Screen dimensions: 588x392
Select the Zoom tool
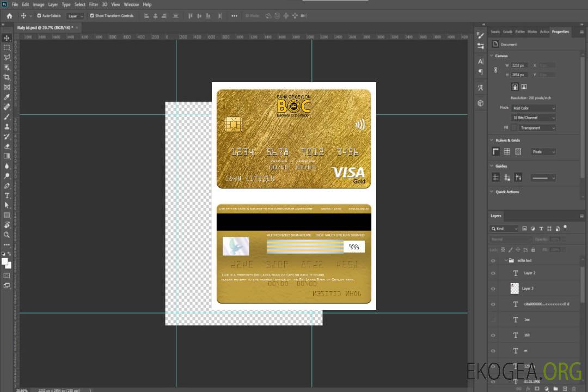(7, 235)
